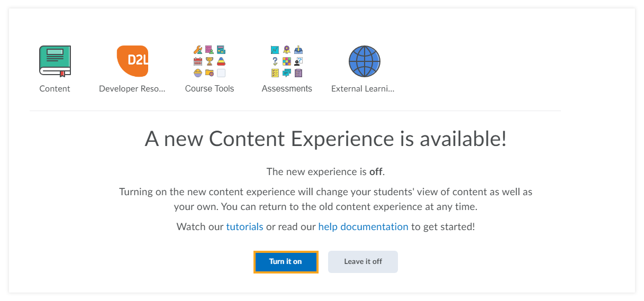Turn on the new content experience
The height and width of the screenshot is (301, 644).
pos(286,262)
